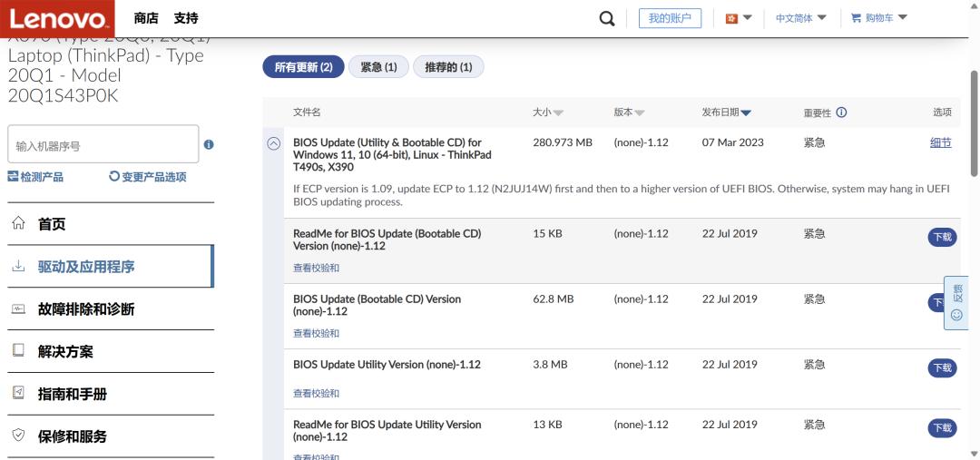Open the 购物车 shopping cart dropdown
Viewport: 980px width, 460px height.
coord(878,18)
